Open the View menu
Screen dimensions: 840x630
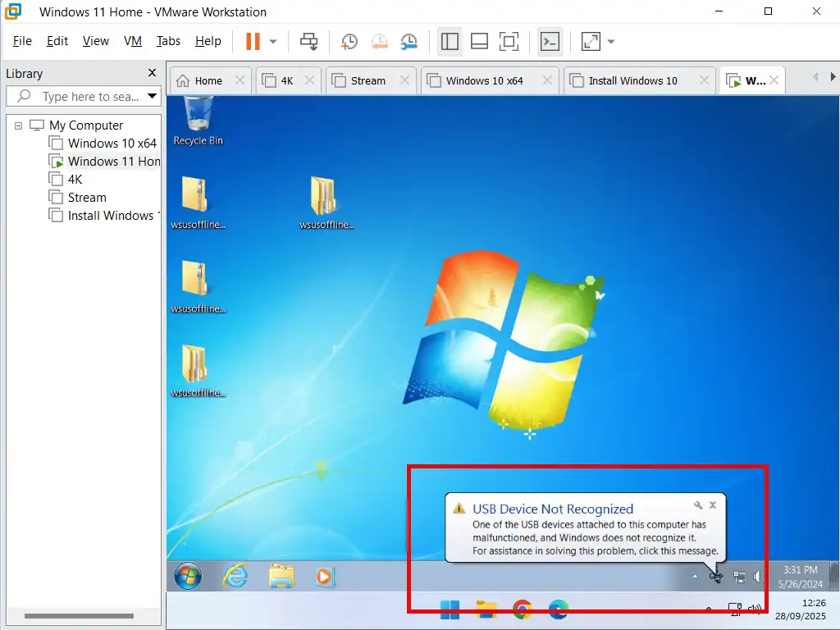[x=96, y=41]
